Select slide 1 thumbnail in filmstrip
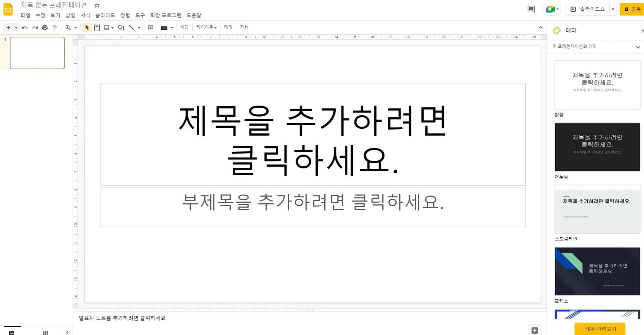This screenshot has width=644, height=335. click(x=37, y=53)
